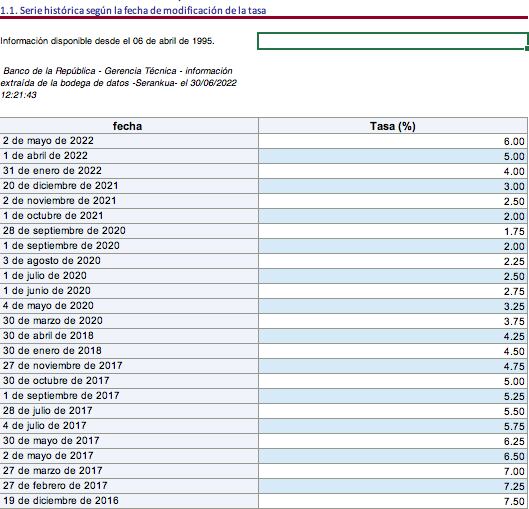Click the 5.75 rate value
The width and height of the screenshot is (529, 509).
[514, 427]
